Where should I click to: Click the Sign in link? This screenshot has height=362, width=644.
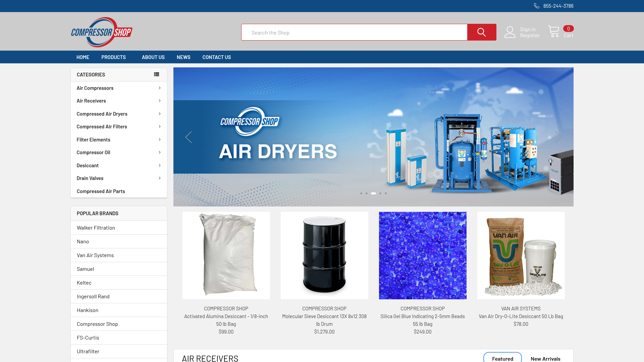(528, 29)
